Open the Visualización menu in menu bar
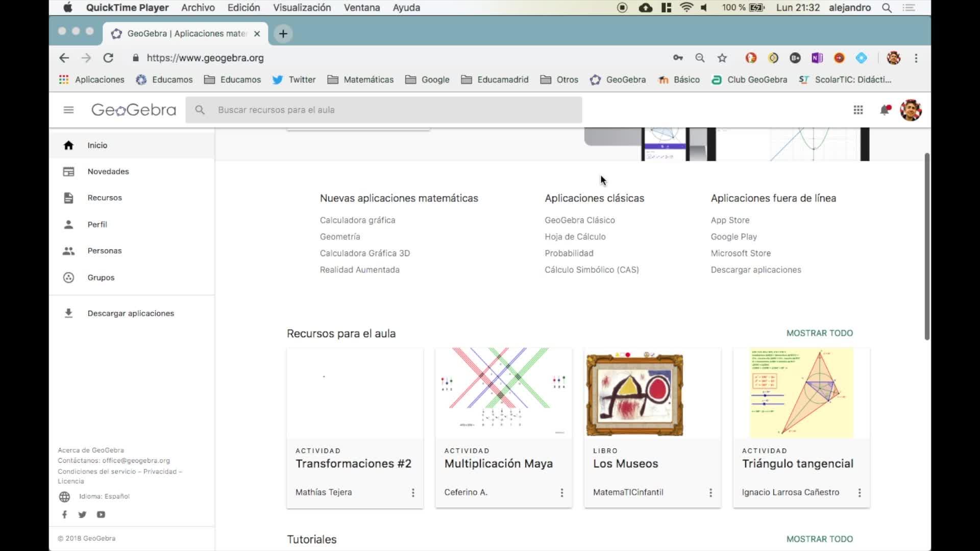The image size is (980, 551). pos(302,8)
